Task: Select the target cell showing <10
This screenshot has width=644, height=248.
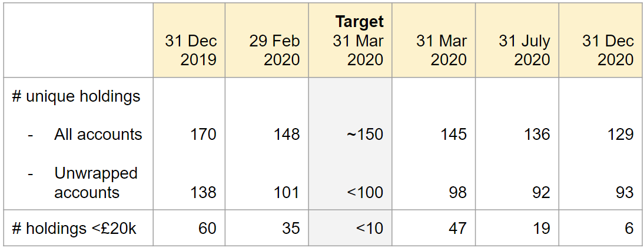Action: point(369,228)
